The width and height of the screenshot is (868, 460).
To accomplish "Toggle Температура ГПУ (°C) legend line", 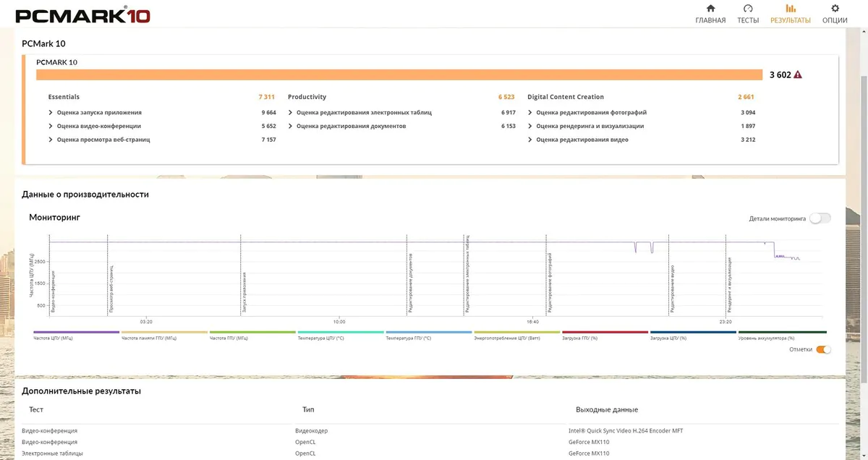I will coord(429,335).
